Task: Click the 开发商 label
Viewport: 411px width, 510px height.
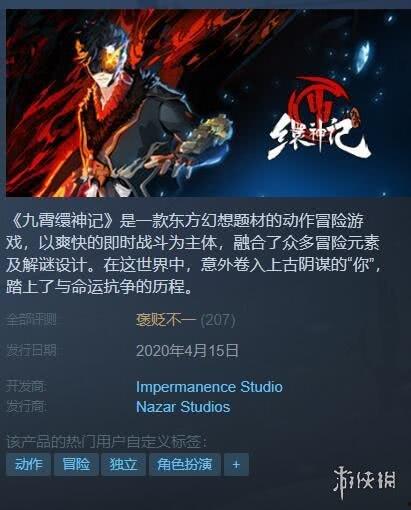Action: click(26, 387)
